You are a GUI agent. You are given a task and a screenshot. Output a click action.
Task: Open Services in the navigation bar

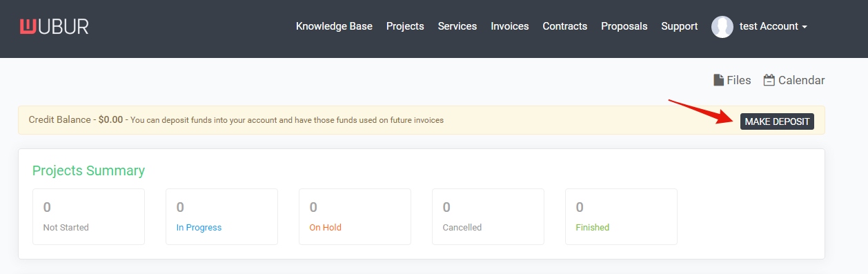point(457,26)
